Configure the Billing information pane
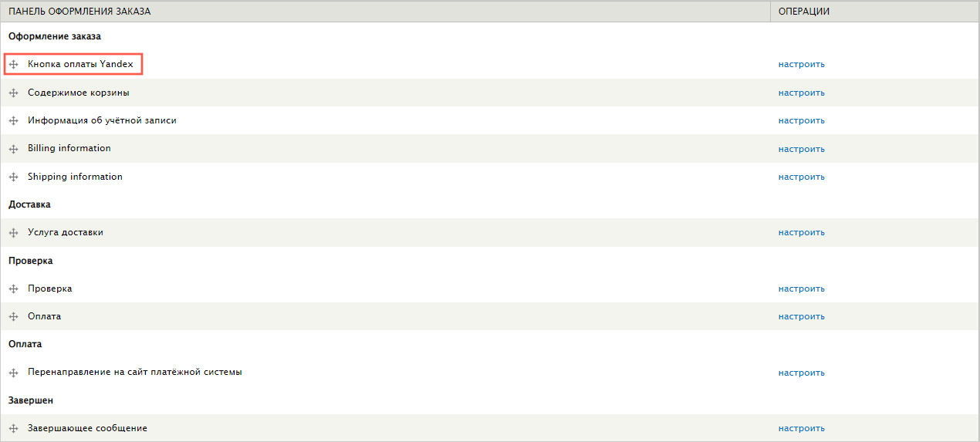 click(x=801, y=149)
